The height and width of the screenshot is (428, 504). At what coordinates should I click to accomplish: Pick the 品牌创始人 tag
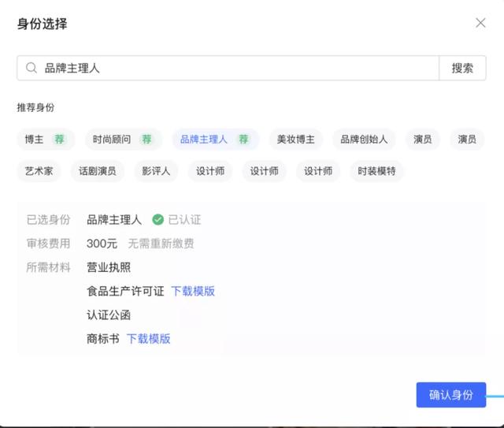pos(364,140)
